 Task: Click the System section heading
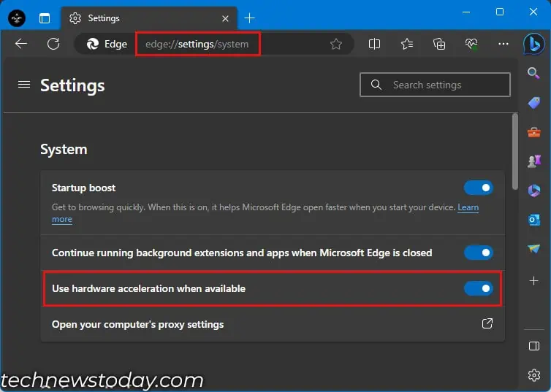[64, 150]
